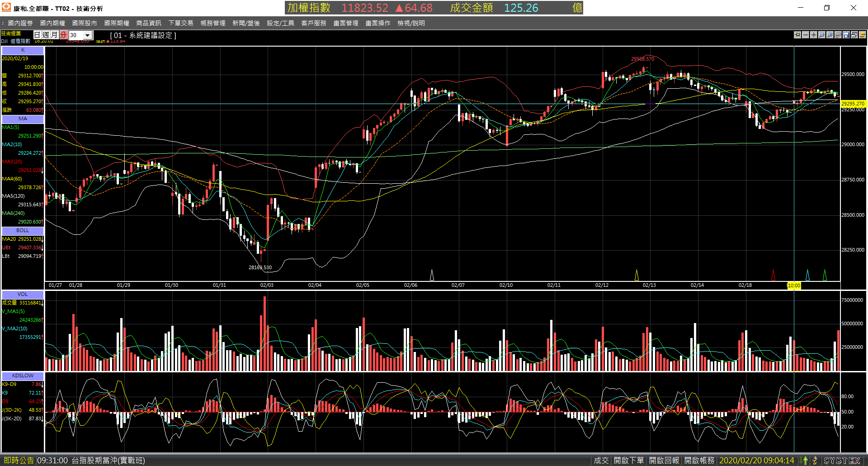
Task: Click the yellow 10:00 time marker
Action: point(794,285)
